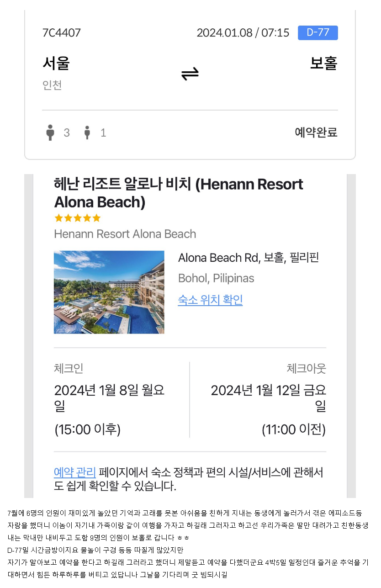The height and width of the screenshot is (588, 381).
Task: Click the gray Henann Resort Alona Beach subtitle
Action: (125, 234)
